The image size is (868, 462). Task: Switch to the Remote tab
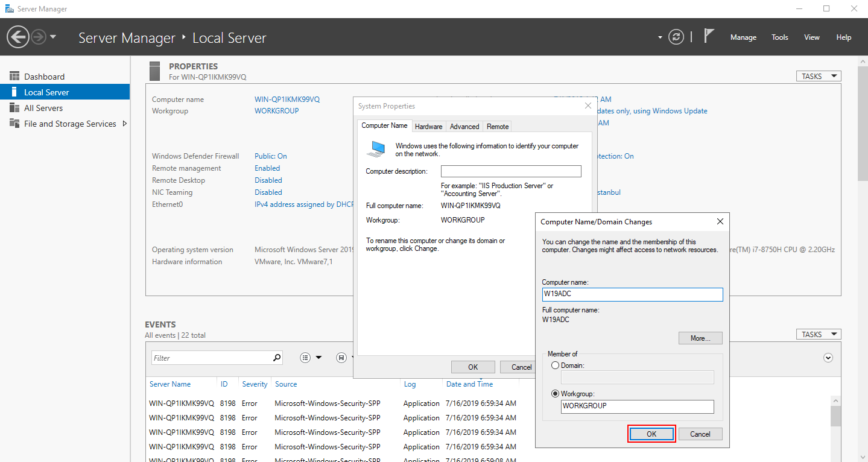498,127
